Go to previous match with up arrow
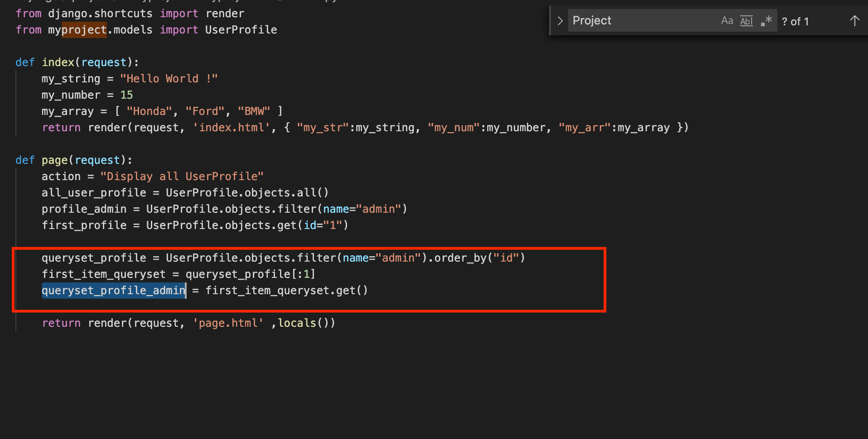This screenshot has width=868, height=439. point(854,20)
